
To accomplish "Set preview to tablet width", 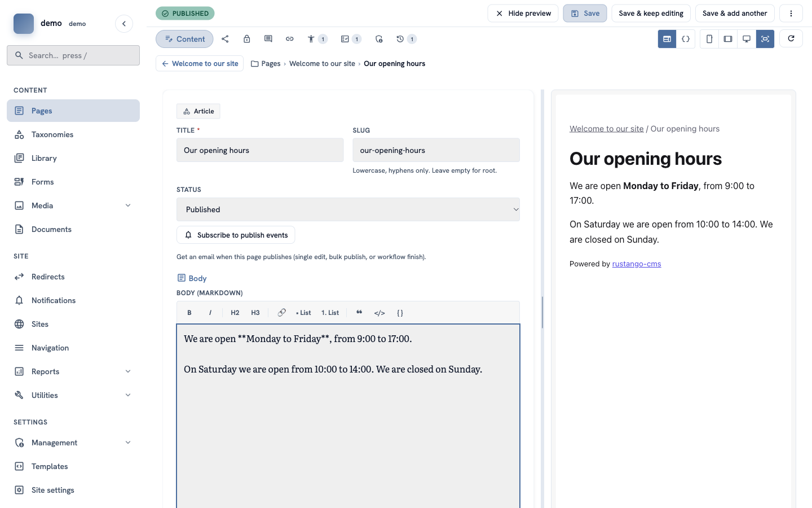I will pyautogui.click(x=728, y=39).
